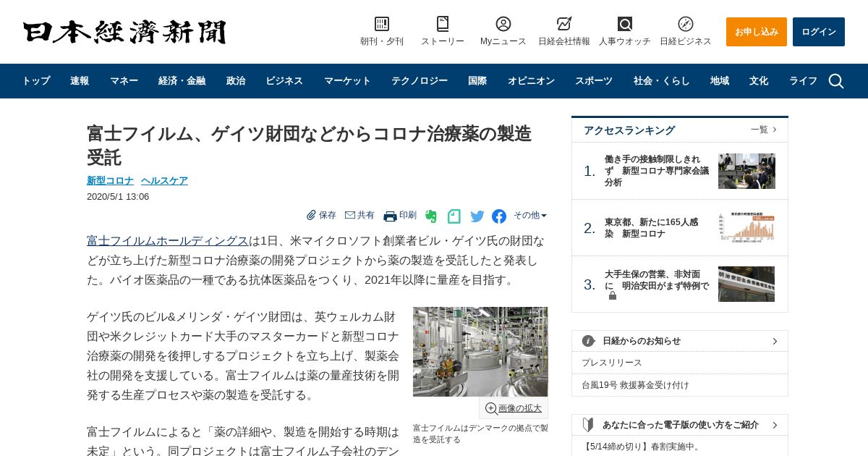This screenshot has width=868, height=456.
Task: Go to the ライフ navigation item
Action: [x=803, y=81]
